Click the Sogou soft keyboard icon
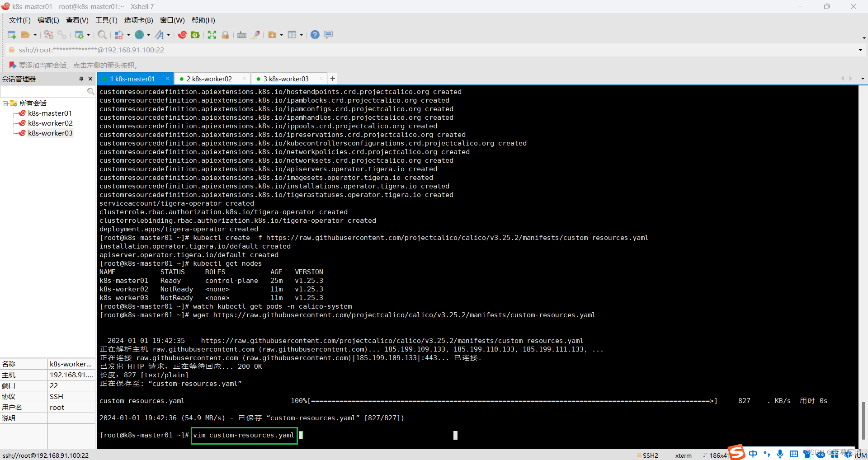Image resolution: width=868 pixels, height=460 pixels. tap(793, 454)
